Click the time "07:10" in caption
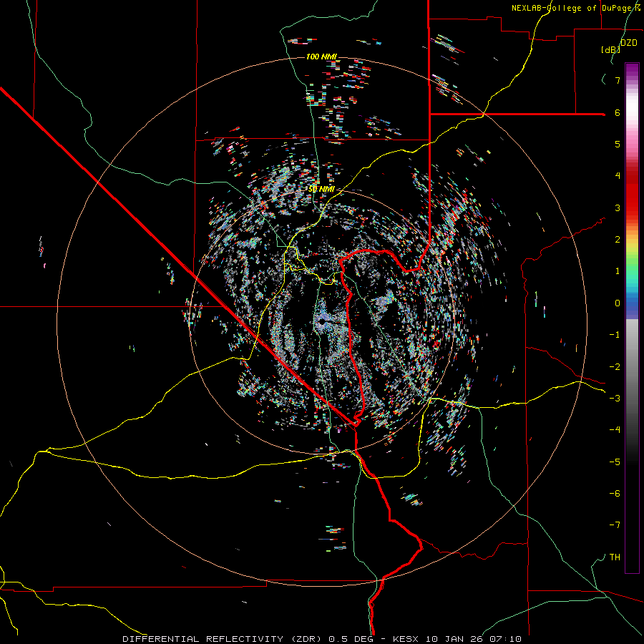 click(x=507, y=639)
